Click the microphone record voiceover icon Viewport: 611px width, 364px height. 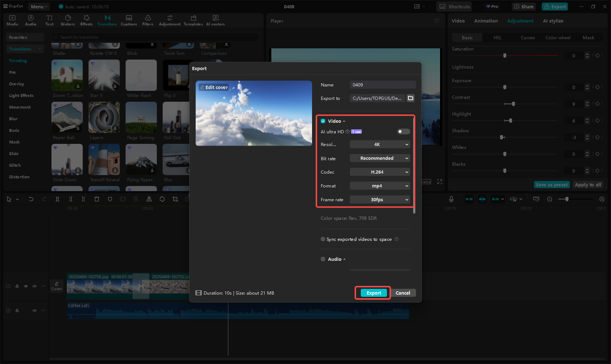point(451,199)
